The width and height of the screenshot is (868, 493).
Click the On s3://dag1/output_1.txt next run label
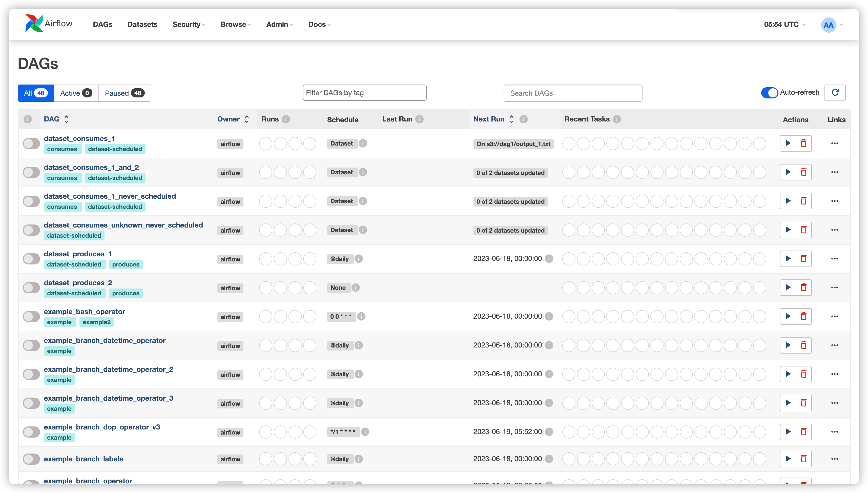point(513,144)
